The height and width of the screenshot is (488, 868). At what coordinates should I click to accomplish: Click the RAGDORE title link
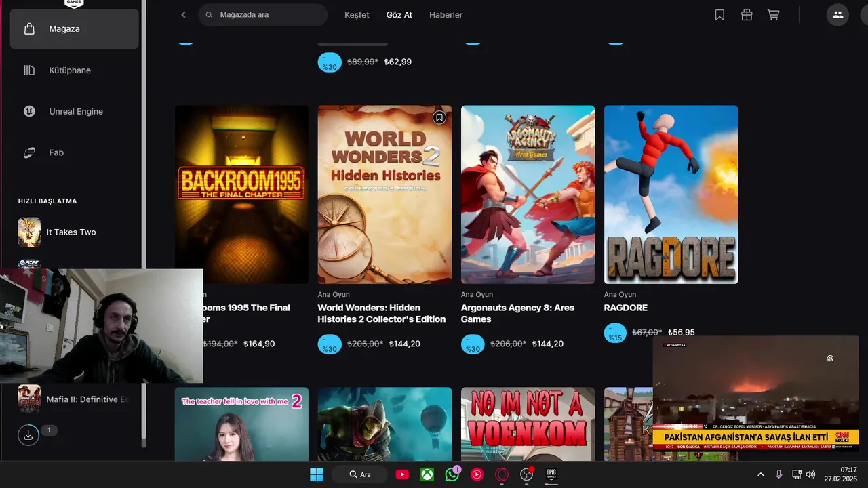(626, 308)
